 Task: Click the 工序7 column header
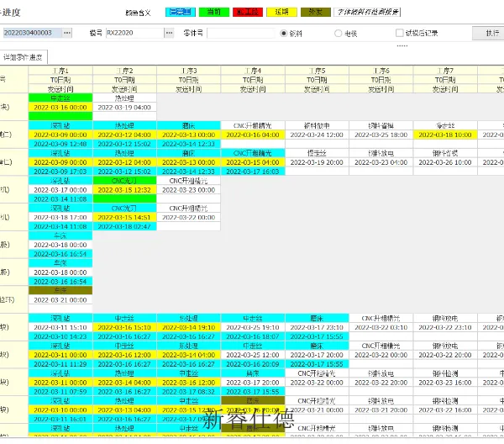(445, 71)
